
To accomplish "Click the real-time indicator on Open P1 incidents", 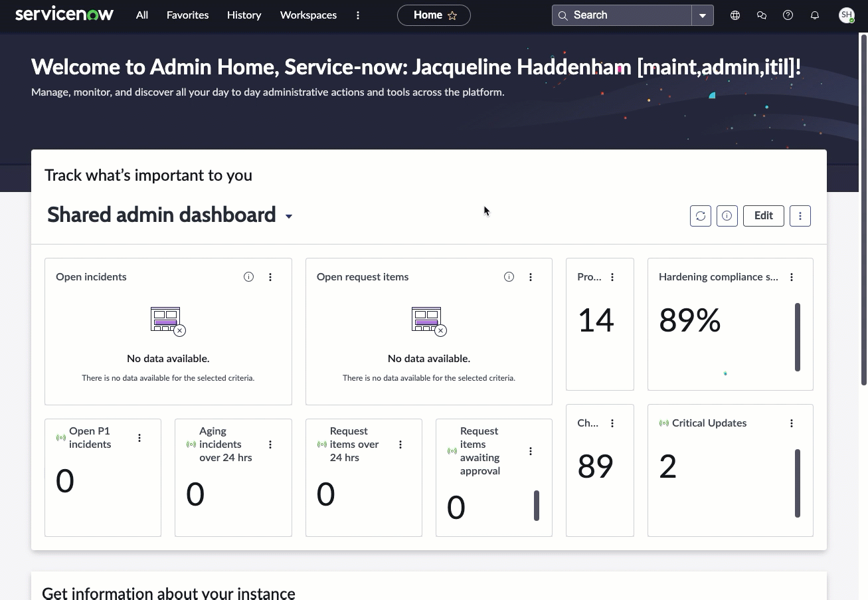I will (61, 438).
